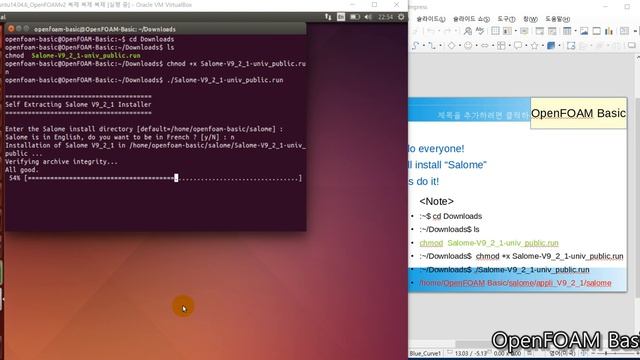Open the 슬라이드(L) menu in Impress

(x=430, y=19)
